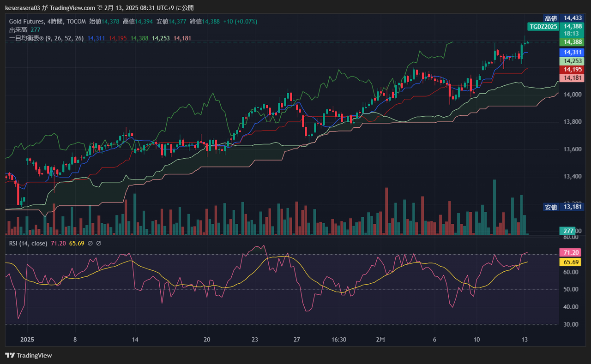Click the 18:13 countdown price label
The width and height of the screenshot is (591, 364).
[572, 34]
